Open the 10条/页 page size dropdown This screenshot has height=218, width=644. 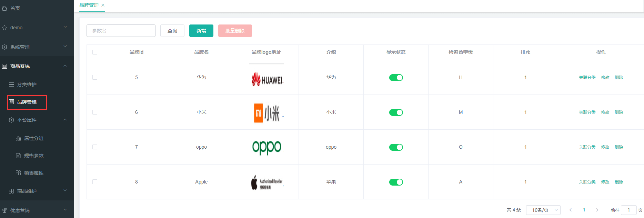(543, 210)
